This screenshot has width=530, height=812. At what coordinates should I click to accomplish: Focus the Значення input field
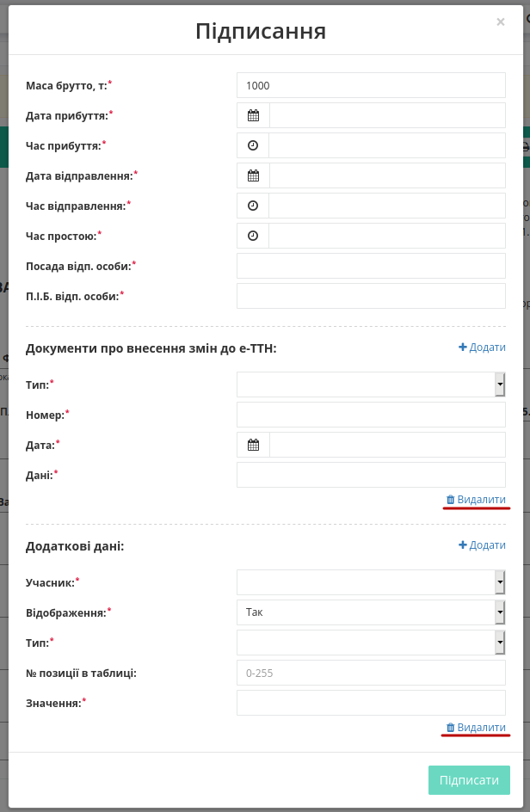pos(371,703)
